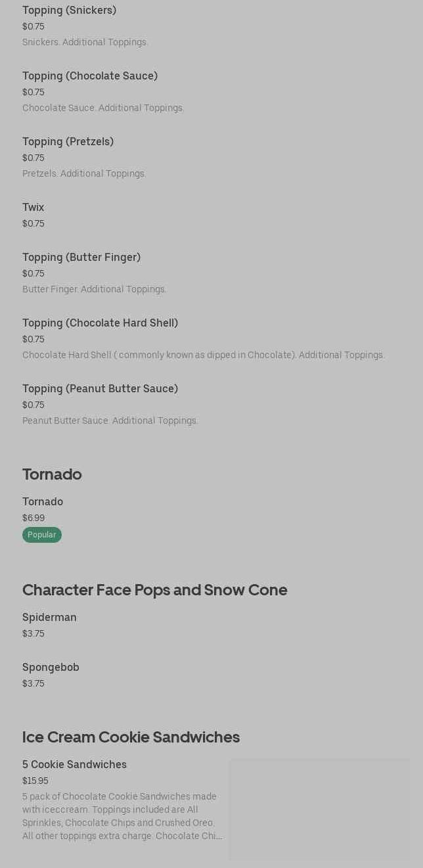
Task: Select the Topping (Snickers) menu item
Action: [x=69, y=11]
